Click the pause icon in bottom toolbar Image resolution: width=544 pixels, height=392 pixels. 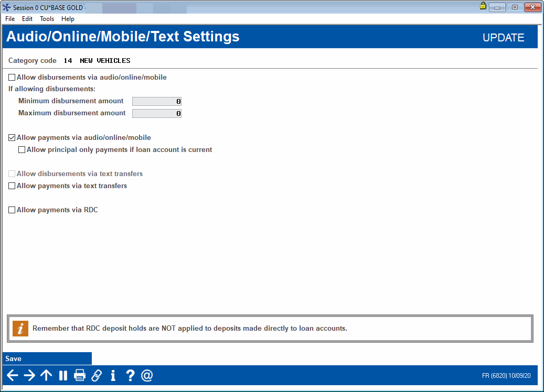tap(63, 375)
